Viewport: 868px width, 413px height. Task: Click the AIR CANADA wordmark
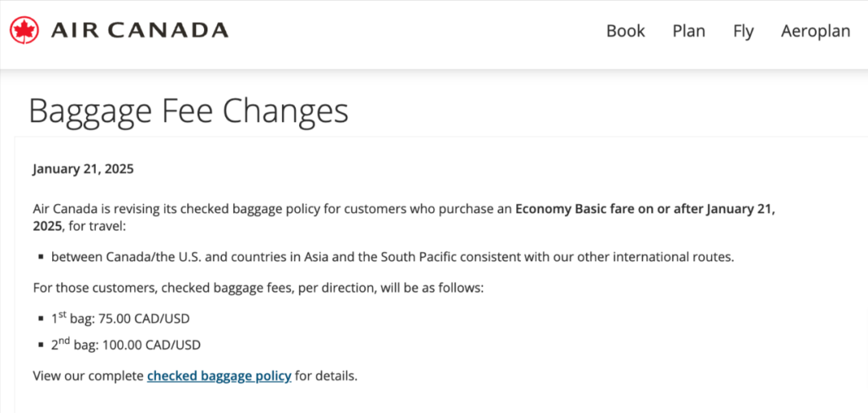[139, 31]
